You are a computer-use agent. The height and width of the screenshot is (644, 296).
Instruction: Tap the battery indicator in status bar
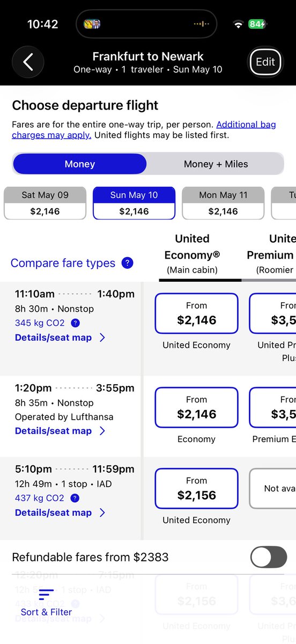pyautogui.click(x=258, y=24)
